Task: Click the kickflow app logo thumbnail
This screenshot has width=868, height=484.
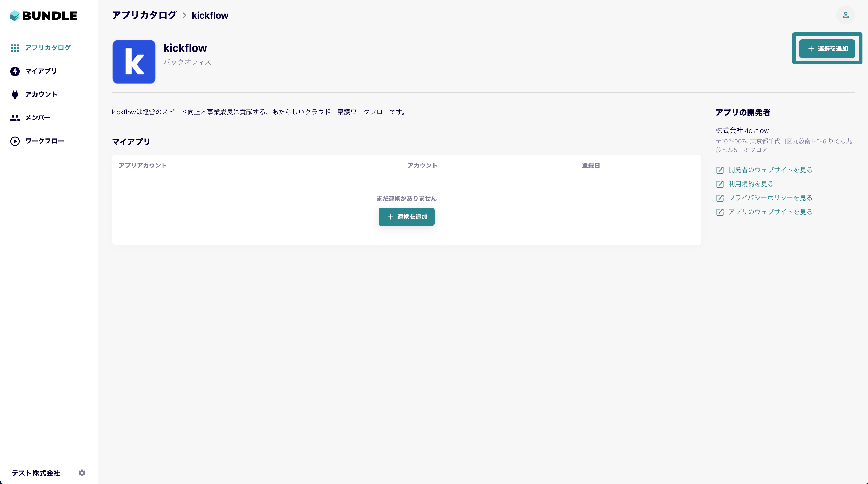Action: coord(134,62)
